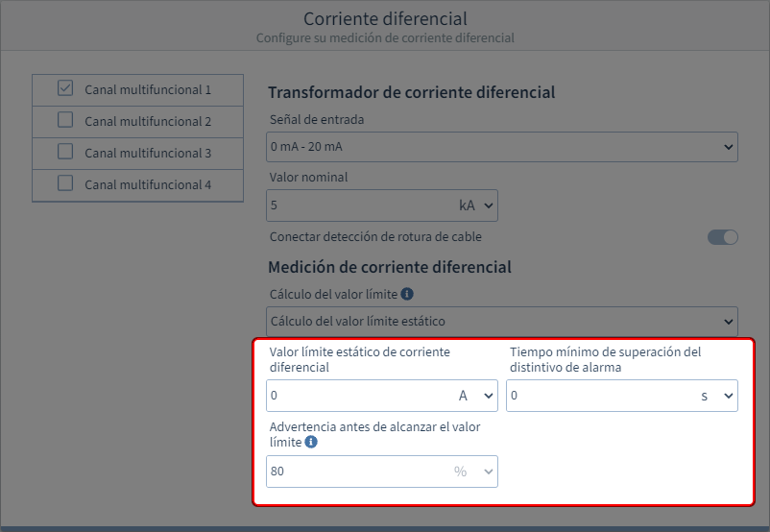Screen dimensions: 770x532
Task: Select the Canal multifuncional 4 checkbox
Action: pos(65,183)
